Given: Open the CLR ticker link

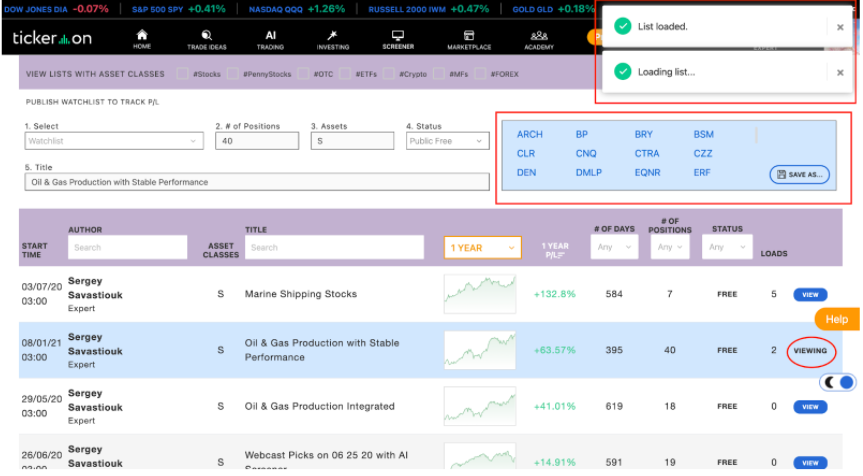Looking at the screenshot, I should coord(526,154).
